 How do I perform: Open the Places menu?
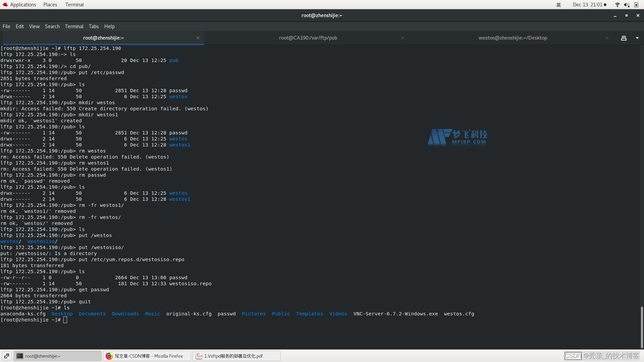[x=50, y=5]
